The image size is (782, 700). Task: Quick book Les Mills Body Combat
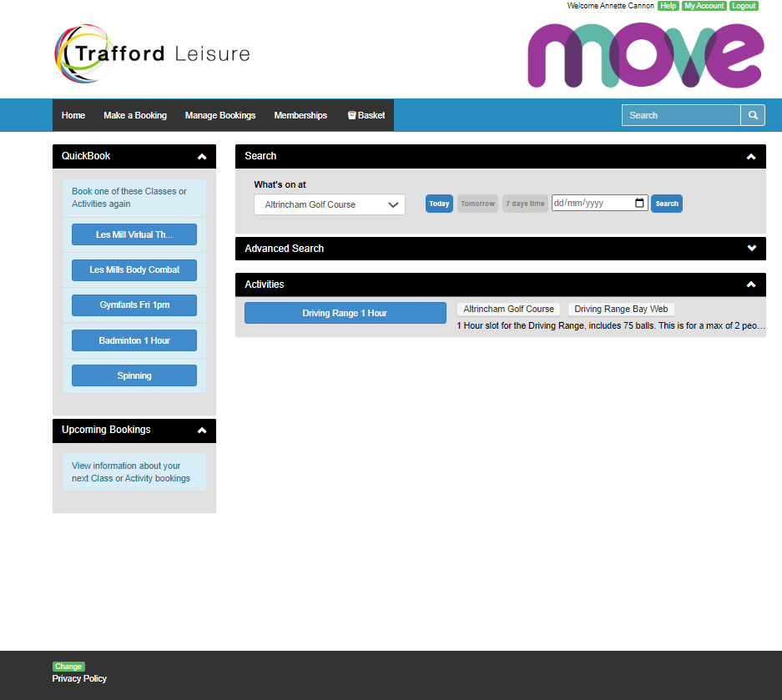pos(134,269)
